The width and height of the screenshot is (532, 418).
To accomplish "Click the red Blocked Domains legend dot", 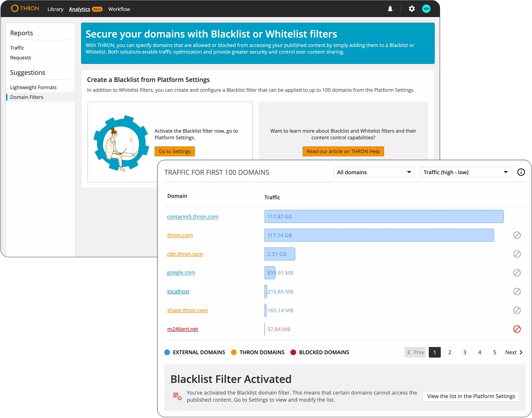I will [x=293, y=352].
